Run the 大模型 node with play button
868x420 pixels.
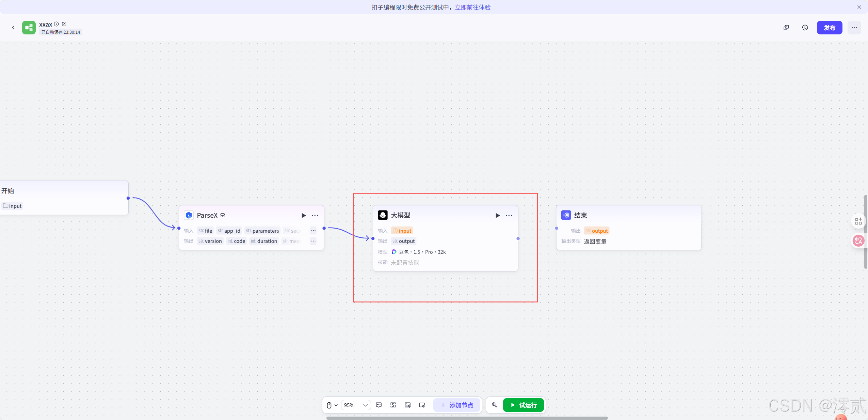click(497, 215)
